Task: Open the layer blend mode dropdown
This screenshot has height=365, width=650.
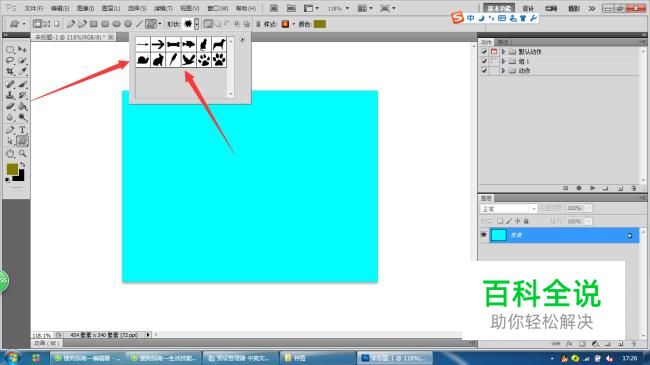Action: pyautogui.click(x=509, y=209)
